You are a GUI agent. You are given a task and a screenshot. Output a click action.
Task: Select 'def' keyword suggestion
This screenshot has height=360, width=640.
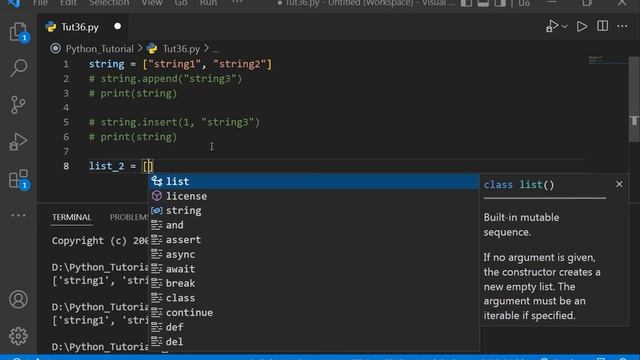pos(313,327)
